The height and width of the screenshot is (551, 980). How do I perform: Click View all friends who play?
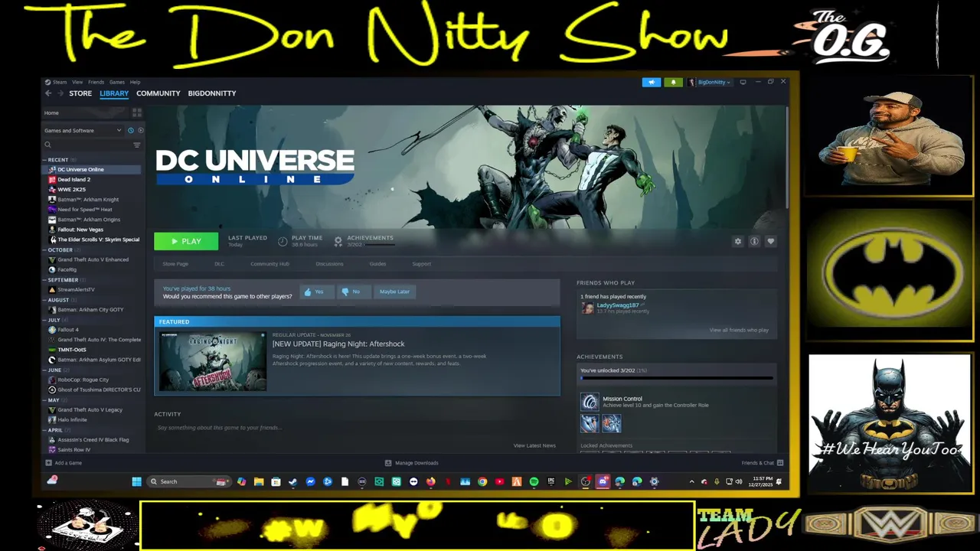(739, 330)
